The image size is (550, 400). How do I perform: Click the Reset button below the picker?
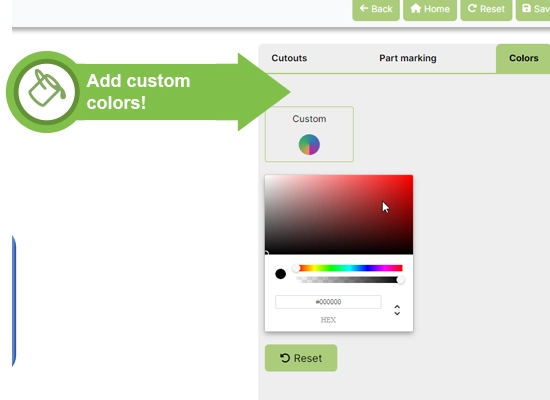pos(301,358)
